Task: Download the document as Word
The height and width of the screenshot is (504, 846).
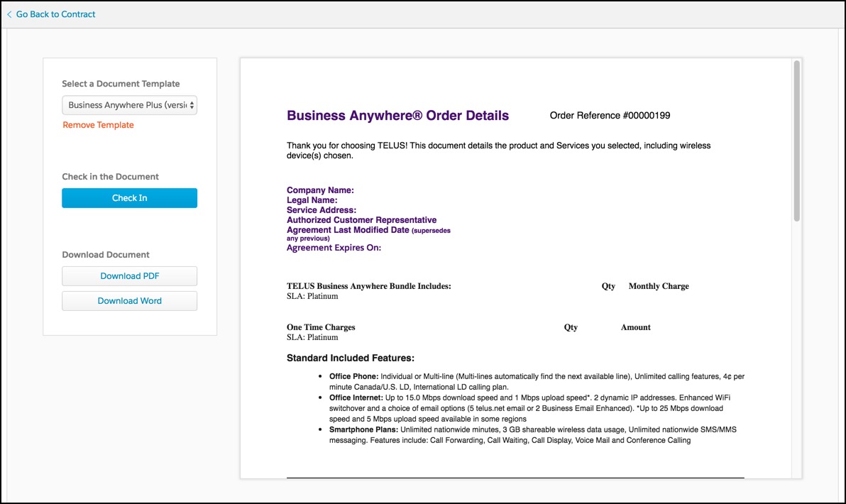Action: pos(129,301)
